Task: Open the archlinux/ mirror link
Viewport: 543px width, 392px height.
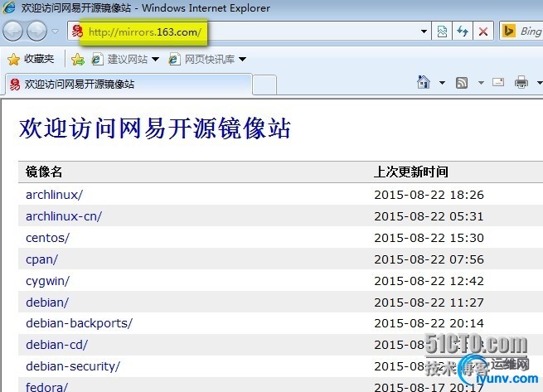Action: pos(54,195)
